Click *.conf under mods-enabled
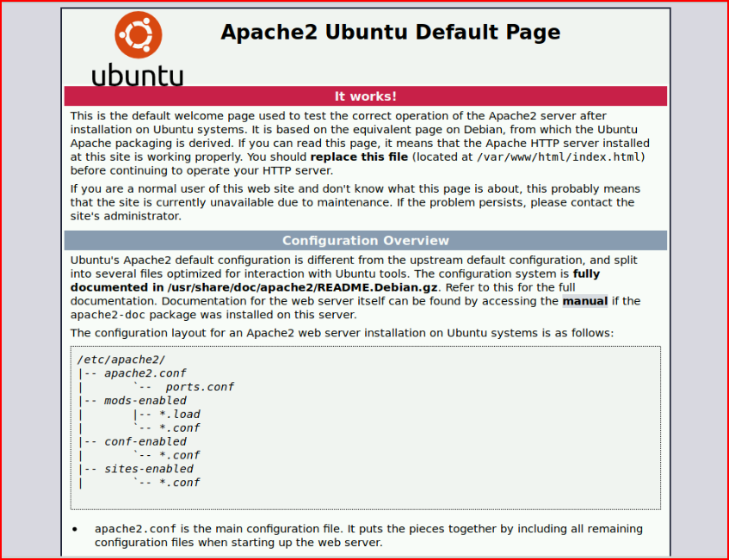Screen dimensions: 729x560 (x=180, y=428)
